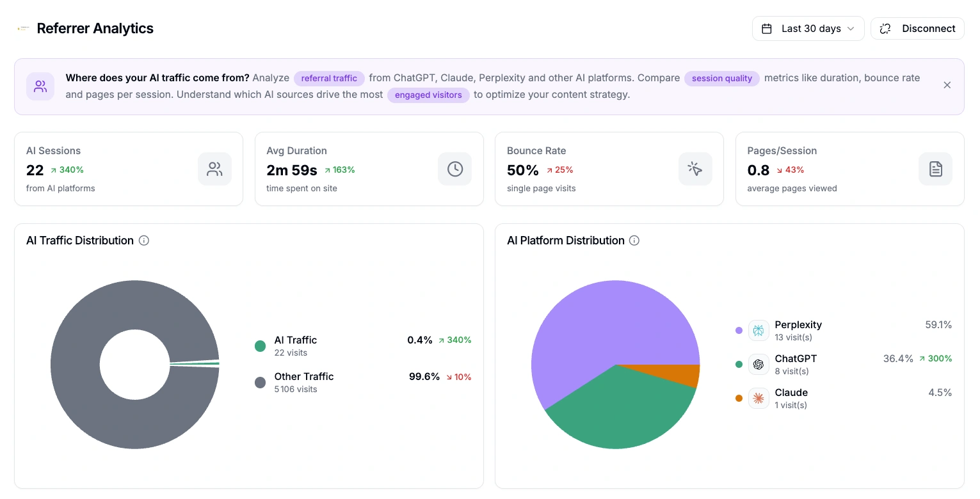This screenshot has height=499, width=980.
Task: Click info icon beside AI Platform Distribution
Action: tap(634, 241)
